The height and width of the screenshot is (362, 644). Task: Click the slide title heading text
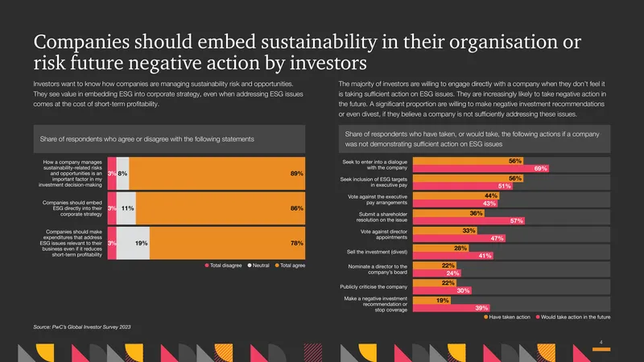click(308, 52)
